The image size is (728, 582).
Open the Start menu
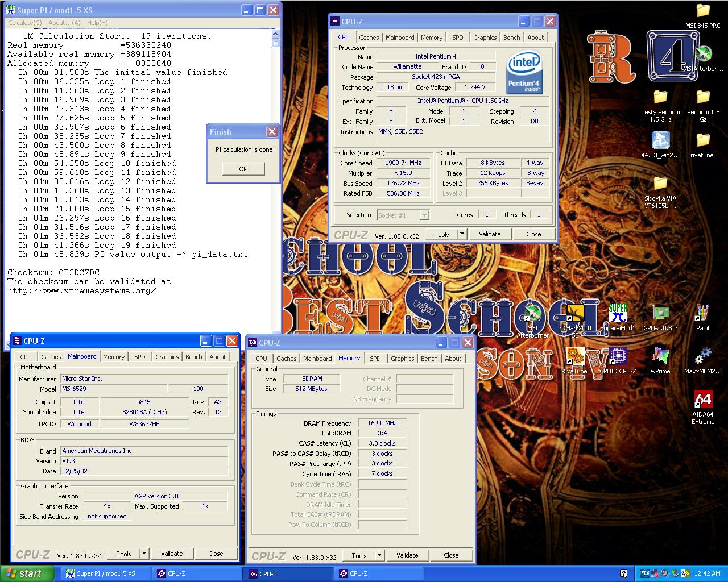(27, 573)
